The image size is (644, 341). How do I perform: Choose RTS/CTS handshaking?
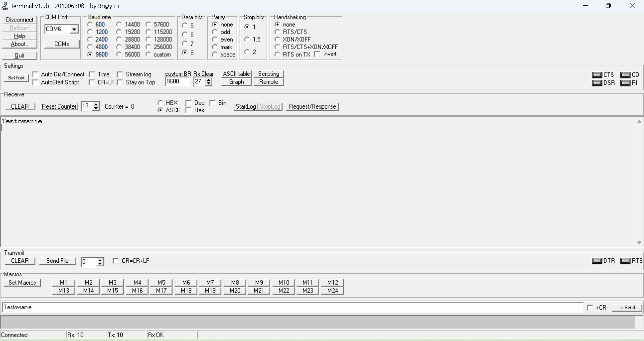[x=277, y=32]
